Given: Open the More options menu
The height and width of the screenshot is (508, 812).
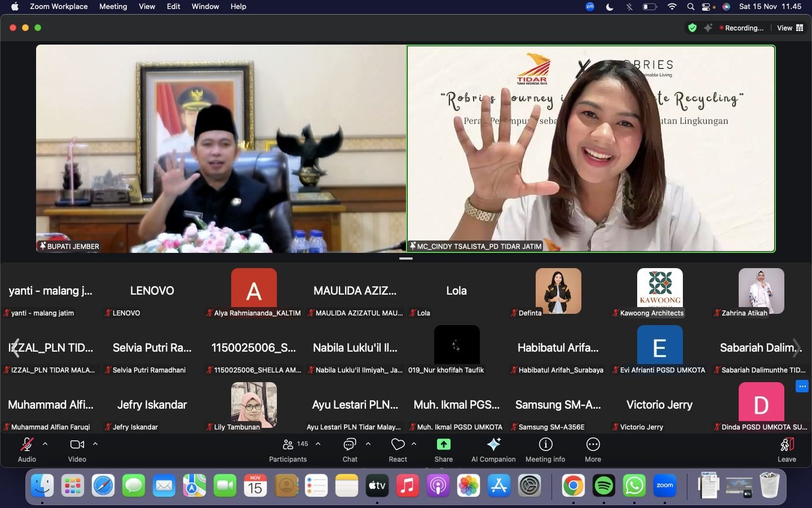Looking at the screenshot, I should 593,450.
